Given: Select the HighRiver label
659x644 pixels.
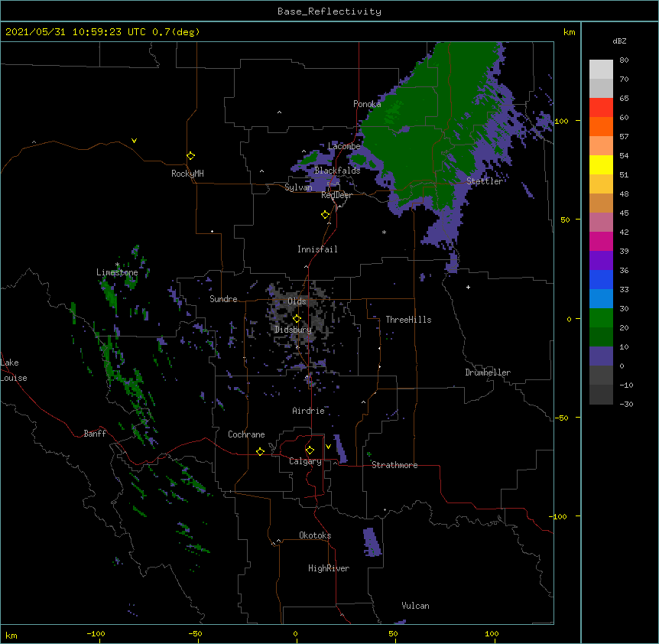Looking at the screenshot, I should (x=329, y=568).
